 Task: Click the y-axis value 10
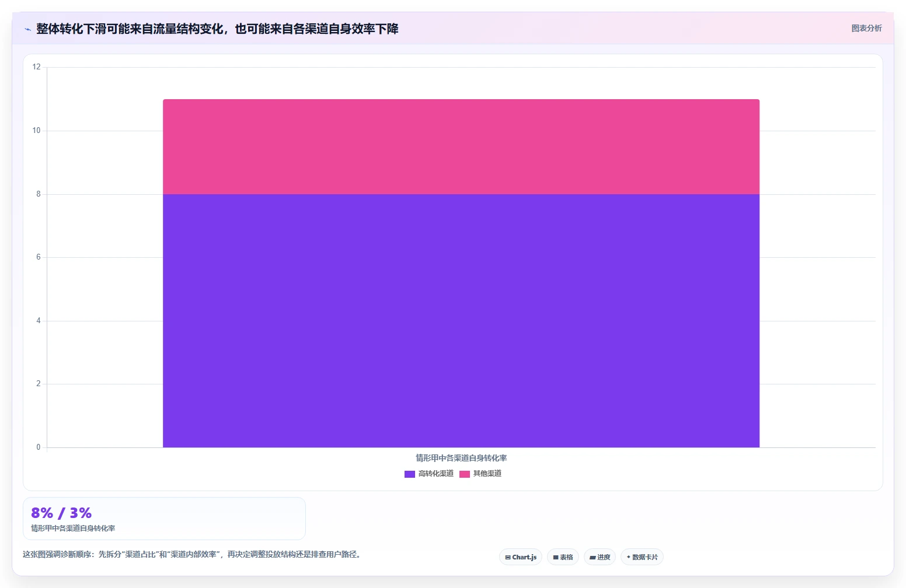pos(37,131)
